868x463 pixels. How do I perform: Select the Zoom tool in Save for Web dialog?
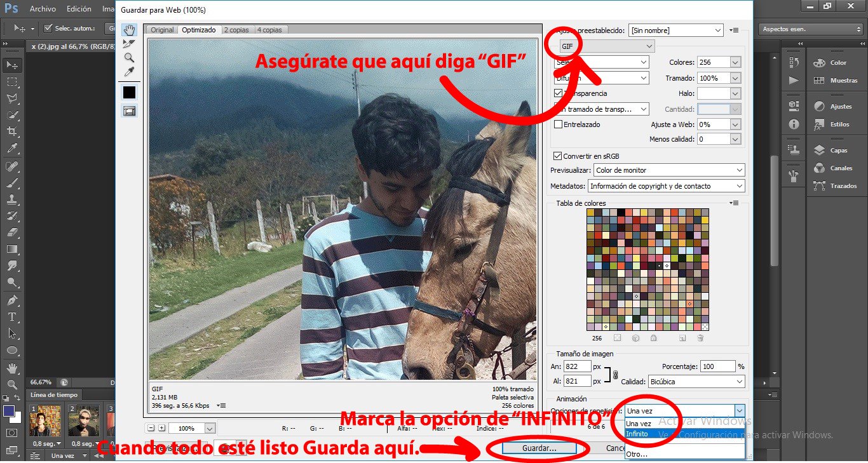point(129,58)
